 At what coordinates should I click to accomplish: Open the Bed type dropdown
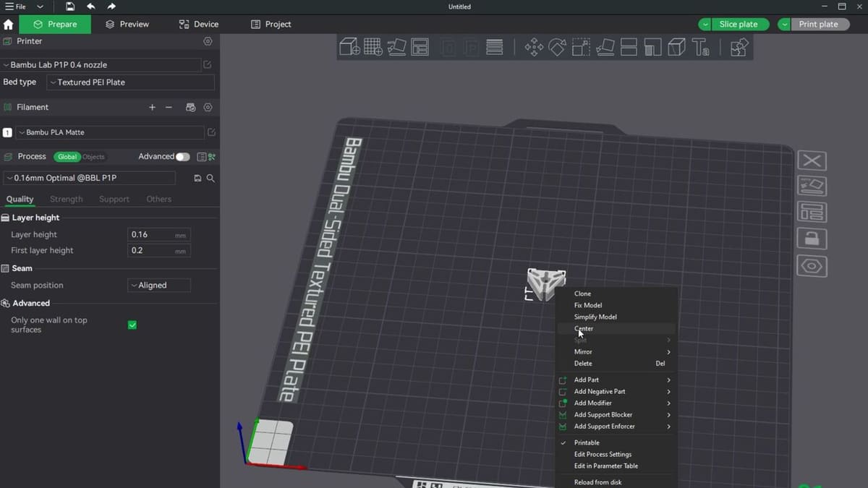(x=131, y=82)
